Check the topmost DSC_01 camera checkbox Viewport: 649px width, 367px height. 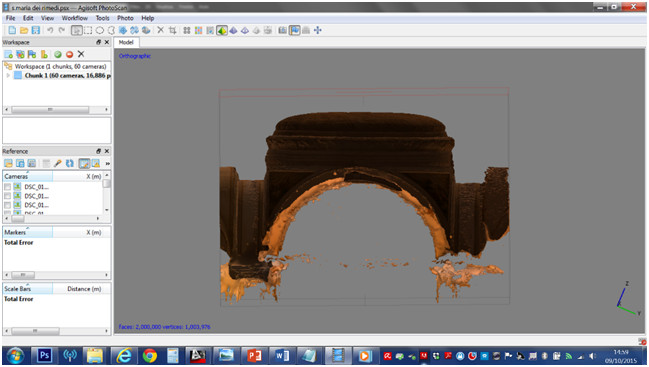tap(7, 187)
